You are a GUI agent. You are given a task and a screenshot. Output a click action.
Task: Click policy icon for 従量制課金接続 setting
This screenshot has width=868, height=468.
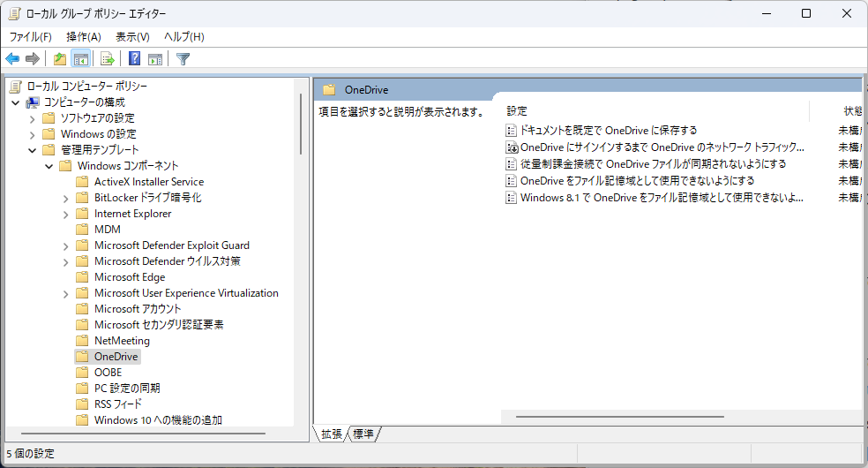[x=512, y=164]
